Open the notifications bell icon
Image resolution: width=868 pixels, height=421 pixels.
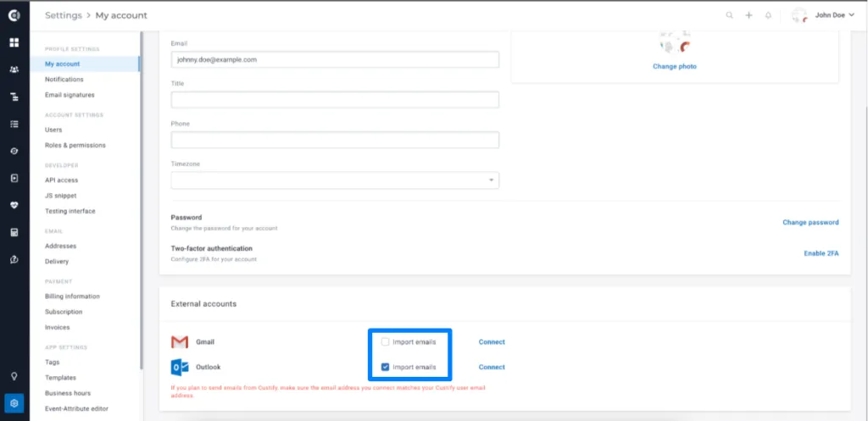click(x=768, y=15)
